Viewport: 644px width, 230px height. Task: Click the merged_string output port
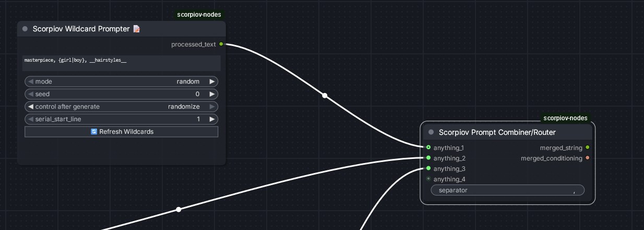click(588, 147)
